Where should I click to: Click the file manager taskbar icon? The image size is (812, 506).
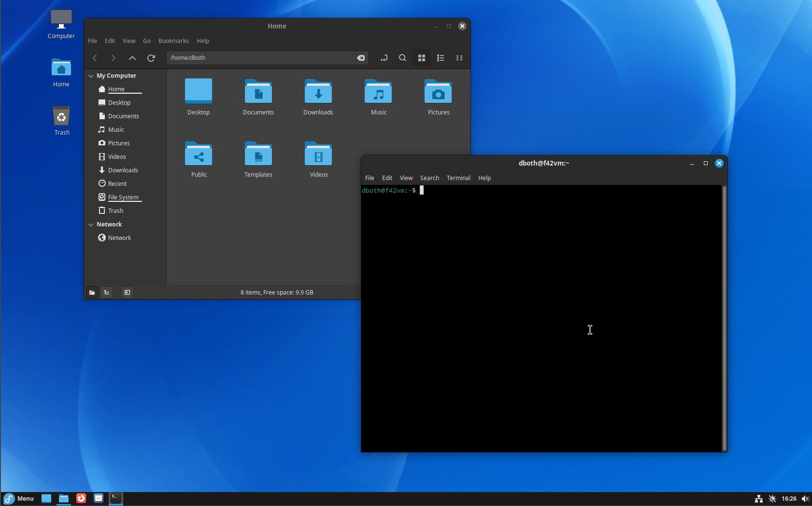(x=64, y=499)
